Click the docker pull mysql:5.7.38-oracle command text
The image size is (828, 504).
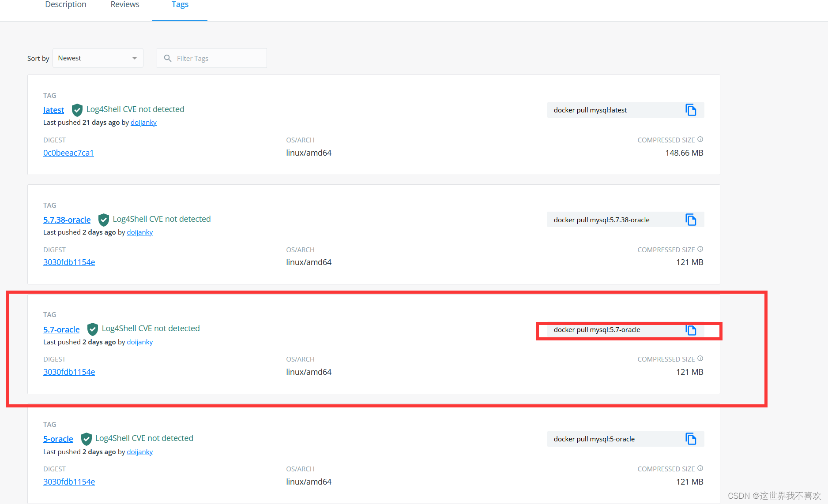[602, 220]
